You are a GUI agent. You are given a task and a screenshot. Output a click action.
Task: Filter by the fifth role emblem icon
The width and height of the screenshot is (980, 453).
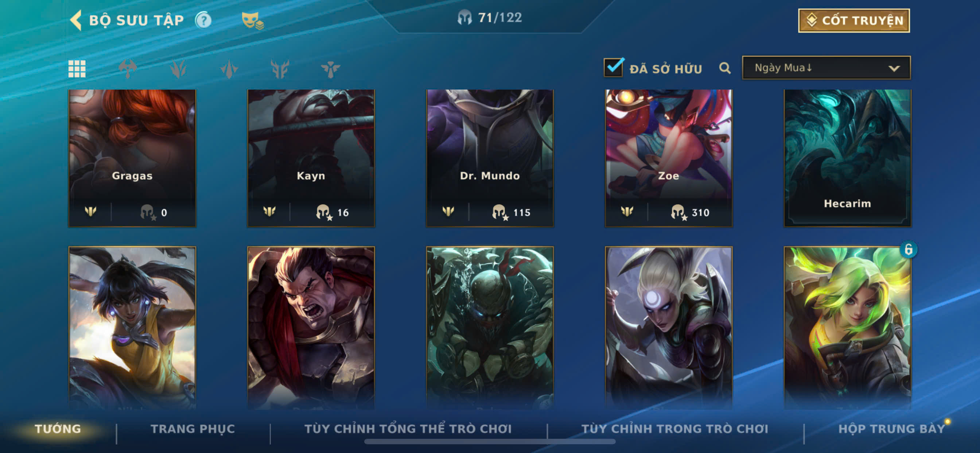[330, 69]
